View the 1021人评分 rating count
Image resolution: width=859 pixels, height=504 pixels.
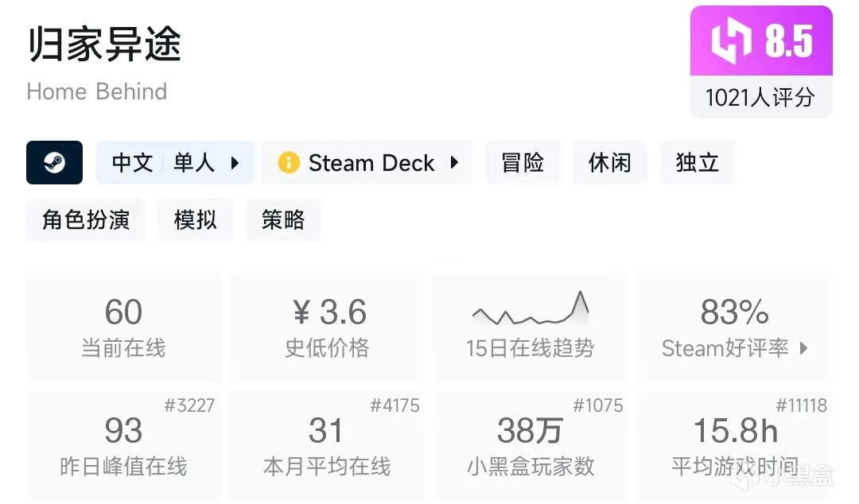click(x=760, y=97)
